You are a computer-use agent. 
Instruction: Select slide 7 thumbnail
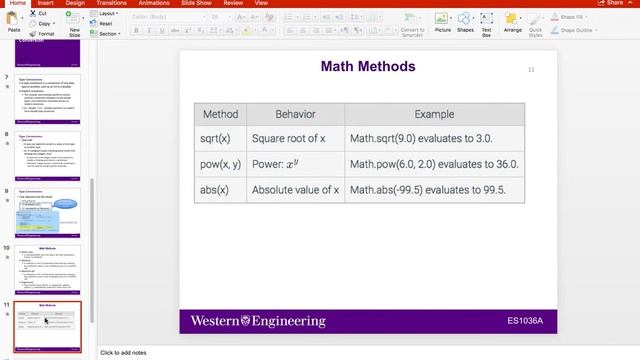pos(48,99)
